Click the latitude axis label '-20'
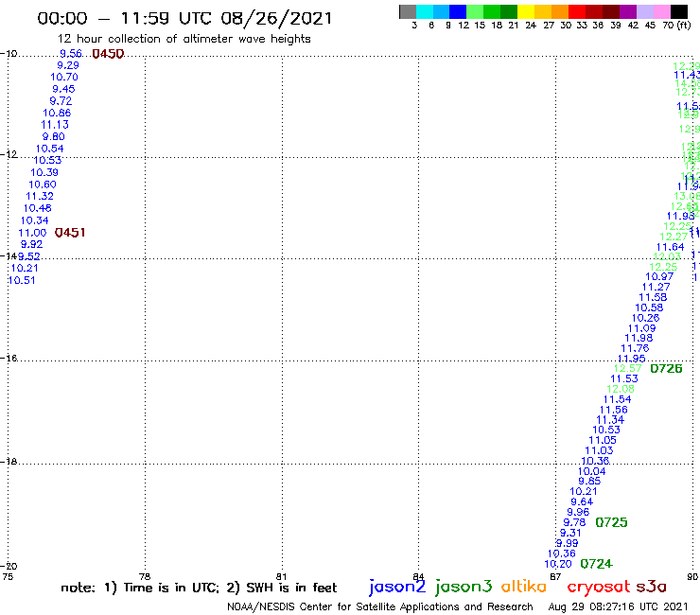 tap(9, 566)
